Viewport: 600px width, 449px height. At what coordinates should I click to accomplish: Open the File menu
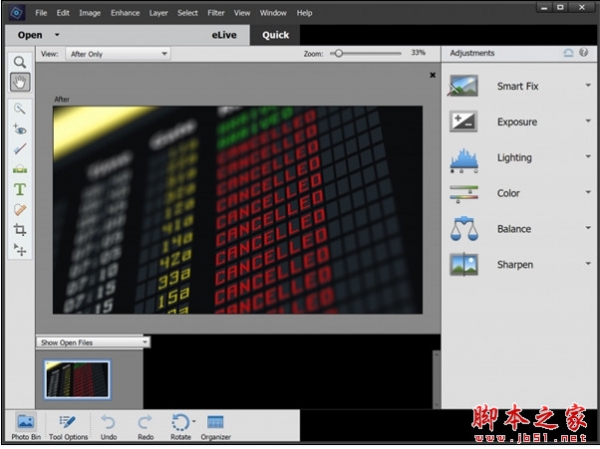(x=41, y=13)
